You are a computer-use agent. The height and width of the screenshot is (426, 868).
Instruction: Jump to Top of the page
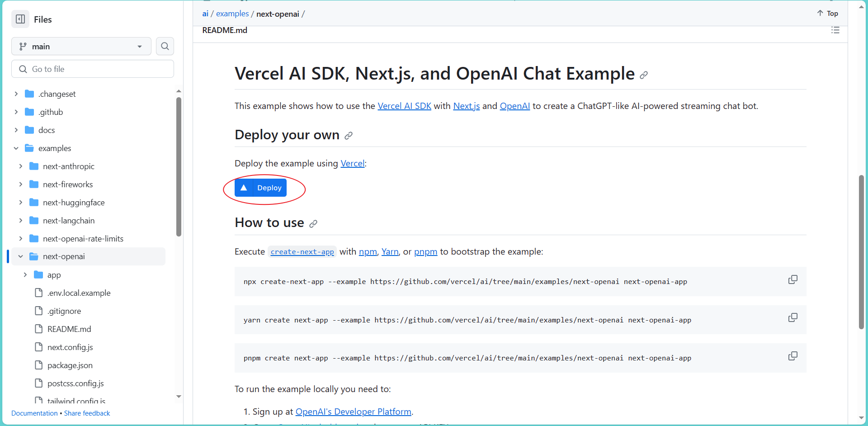828,14
